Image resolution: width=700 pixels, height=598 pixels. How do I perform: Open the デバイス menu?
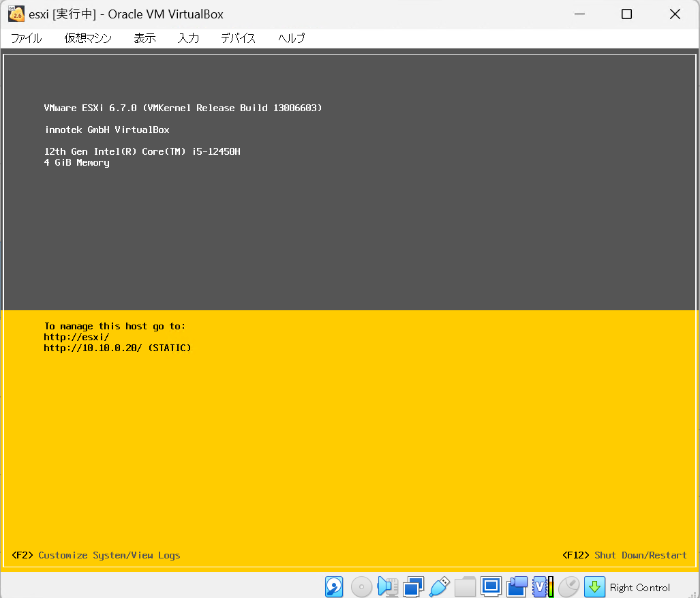coord(239,38)
